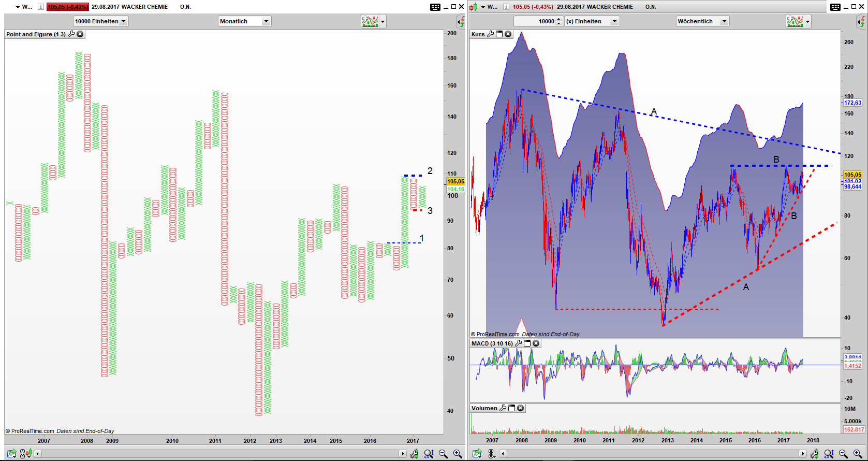This screenshot has height=461, width=868.
Task: Open chart export icon bottom-left of left chart
Action: (11, 454)
